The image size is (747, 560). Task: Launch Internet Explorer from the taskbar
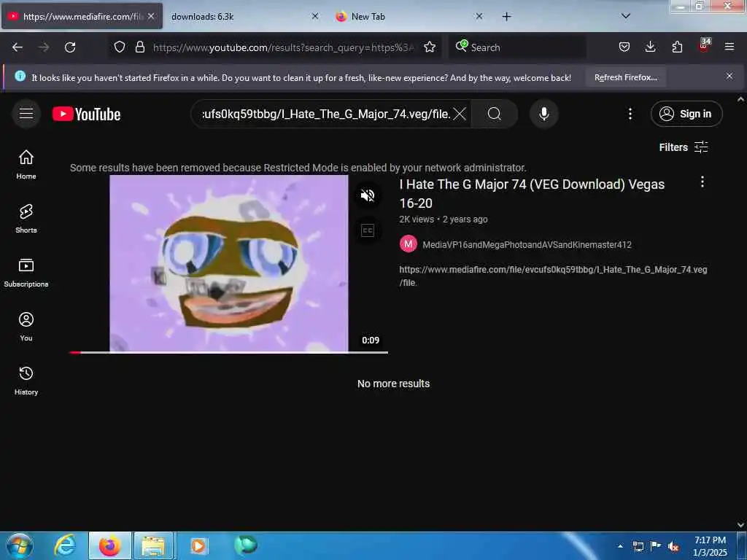(64, 545)
